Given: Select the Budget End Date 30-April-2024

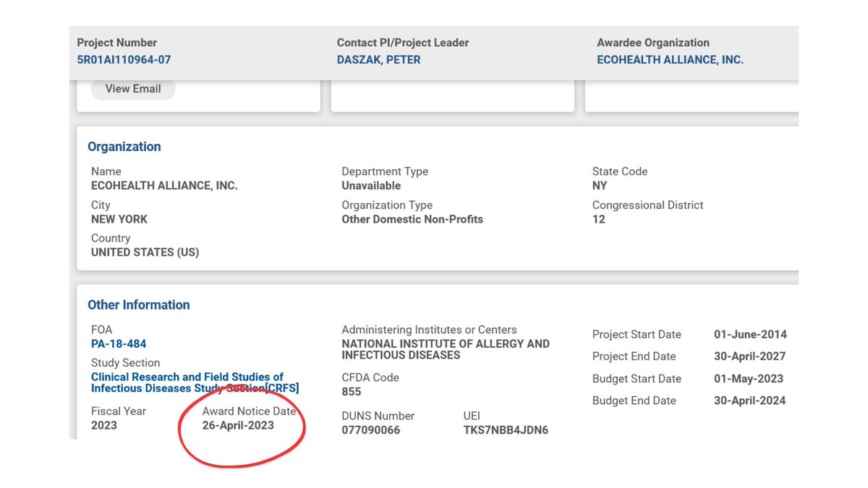Looking at the screenshot, I should [749, 401].
